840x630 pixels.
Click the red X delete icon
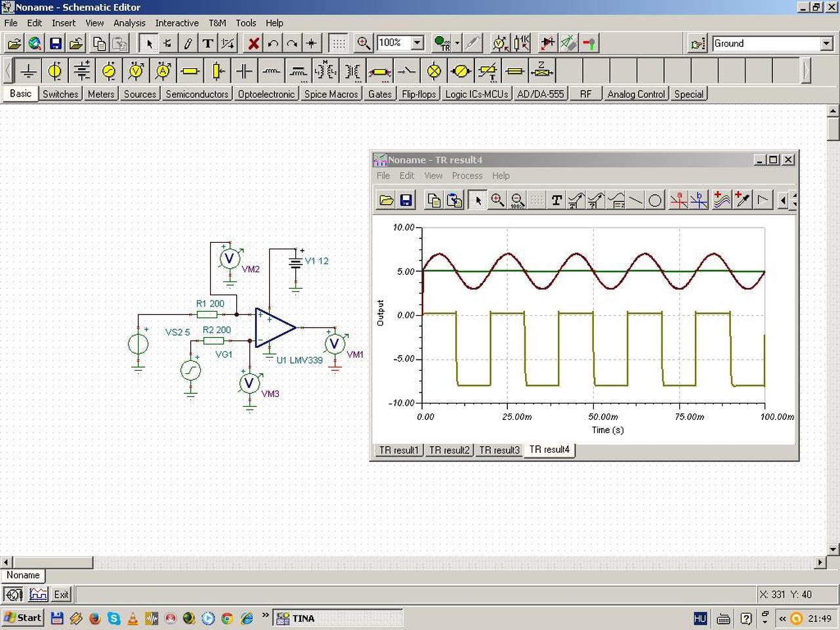tap(253, 43)
